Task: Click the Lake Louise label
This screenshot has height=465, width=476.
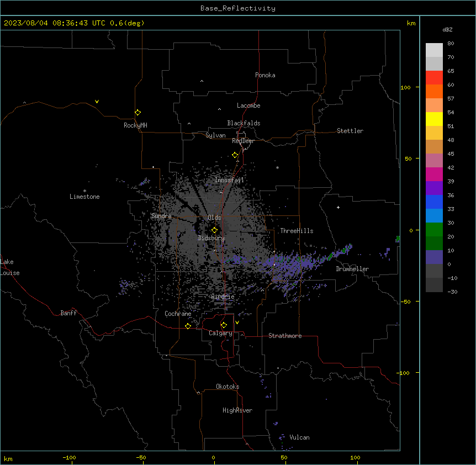Action: pyautogui.click(x=10, y=267)
